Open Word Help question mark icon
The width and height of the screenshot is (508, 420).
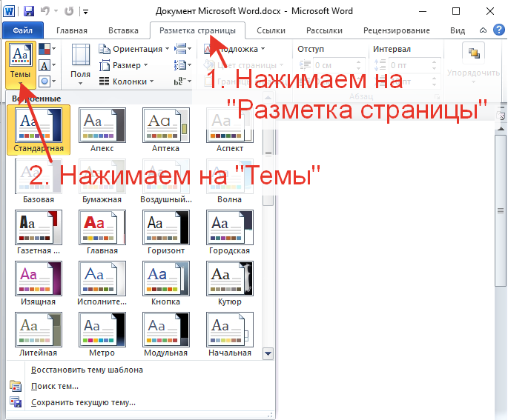(498, 30)
